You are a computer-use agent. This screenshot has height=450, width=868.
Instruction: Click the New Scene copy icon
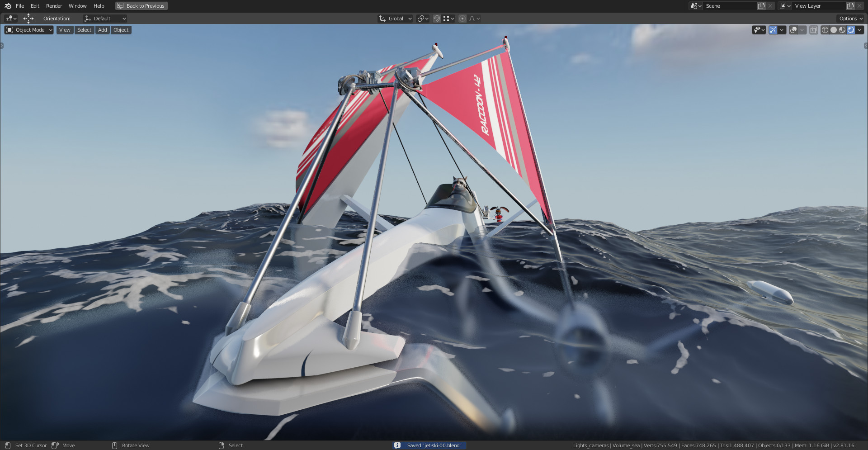(x=761, y=6)
